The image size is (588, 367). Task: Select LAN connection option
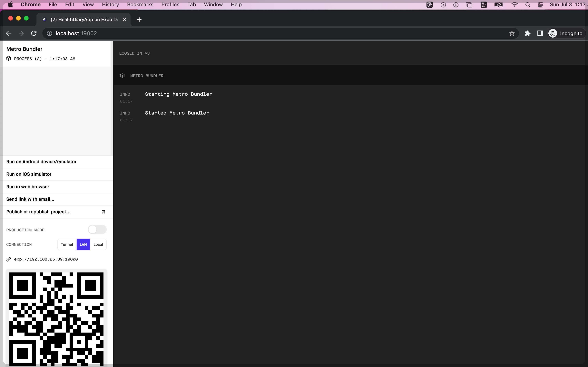(x=83, y=244)
